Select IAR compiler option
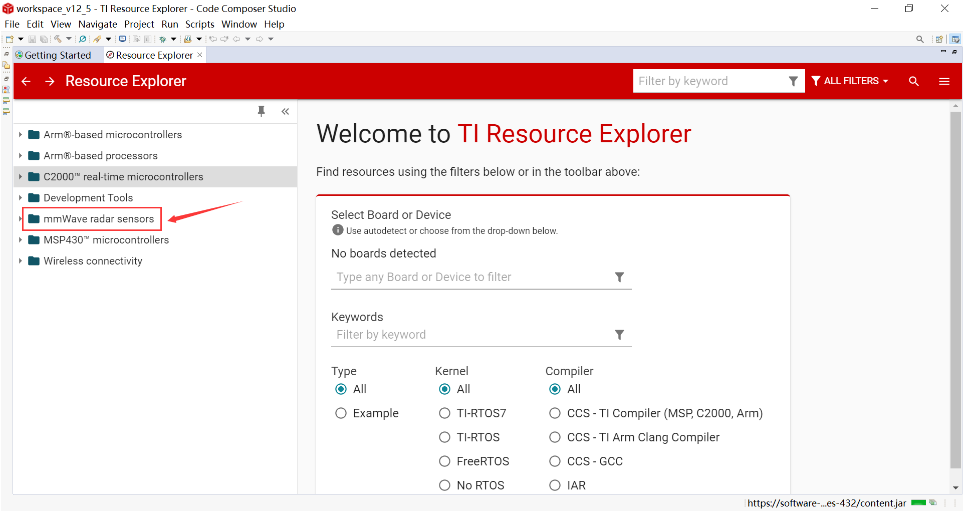969x513 pixels. tap(555, 485)
